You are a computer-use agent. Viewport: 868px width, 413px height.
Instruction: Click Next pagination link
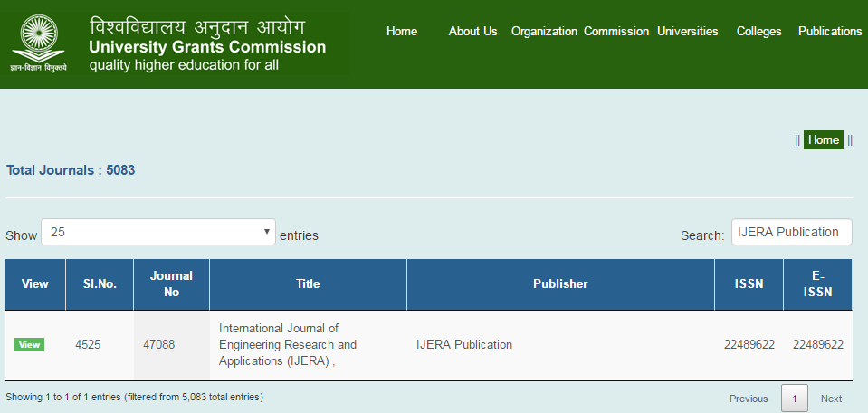pyautogui.click(x=831, y=399)
